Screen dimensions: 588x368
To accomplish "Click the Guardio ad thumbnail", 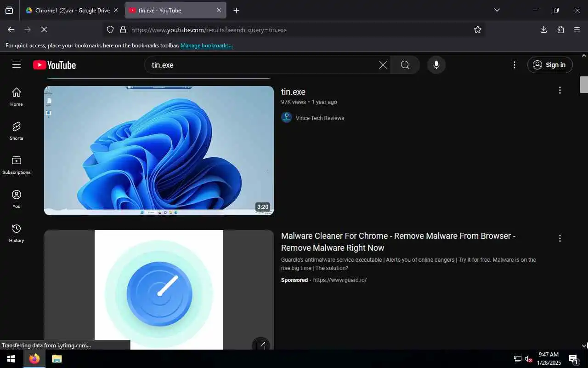I will [159, 290].
